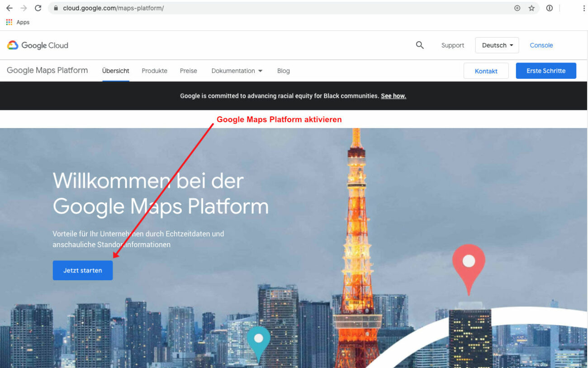Viewport: 588px width, 368px height.
Task: Open the Support link
Action: [453, 45]
